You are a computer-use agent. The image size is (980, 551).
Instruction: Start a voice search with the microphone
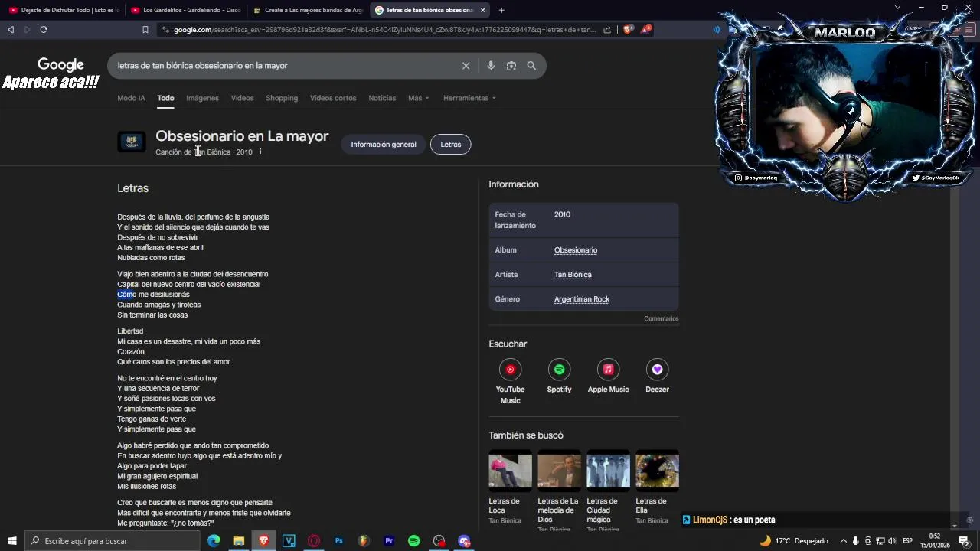pos(491,66)
